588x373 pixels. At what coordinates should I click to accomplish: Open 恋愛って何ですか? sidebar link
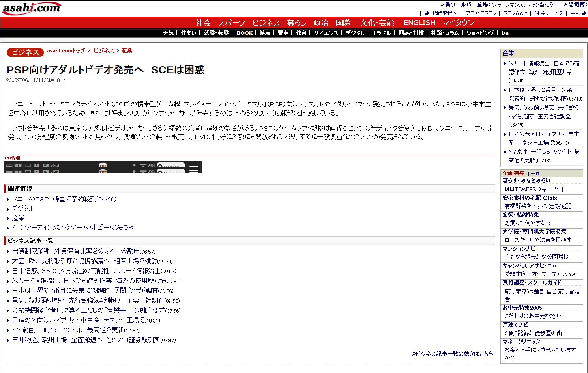point(528,223)
